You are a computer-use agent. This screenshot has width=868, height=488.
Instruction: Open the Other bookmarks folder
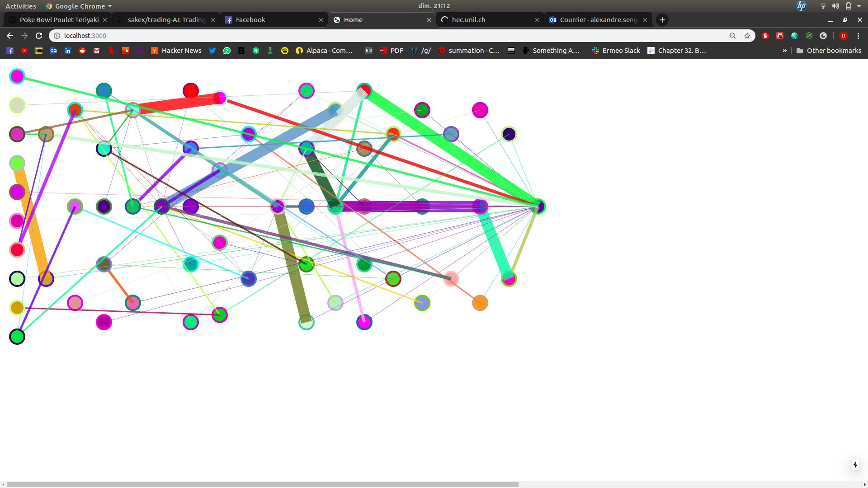[829, 51]
